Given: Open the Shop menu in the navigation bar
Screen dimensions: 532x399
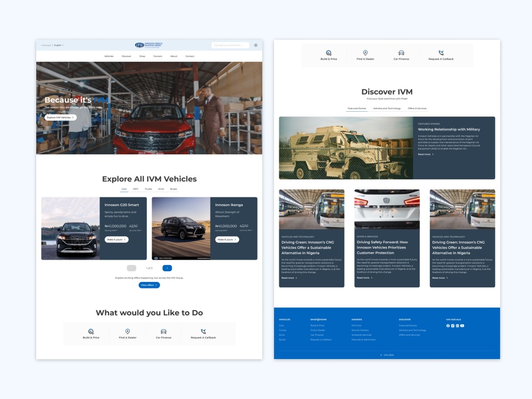Looking at the screenshot, I should click(142, 56).
